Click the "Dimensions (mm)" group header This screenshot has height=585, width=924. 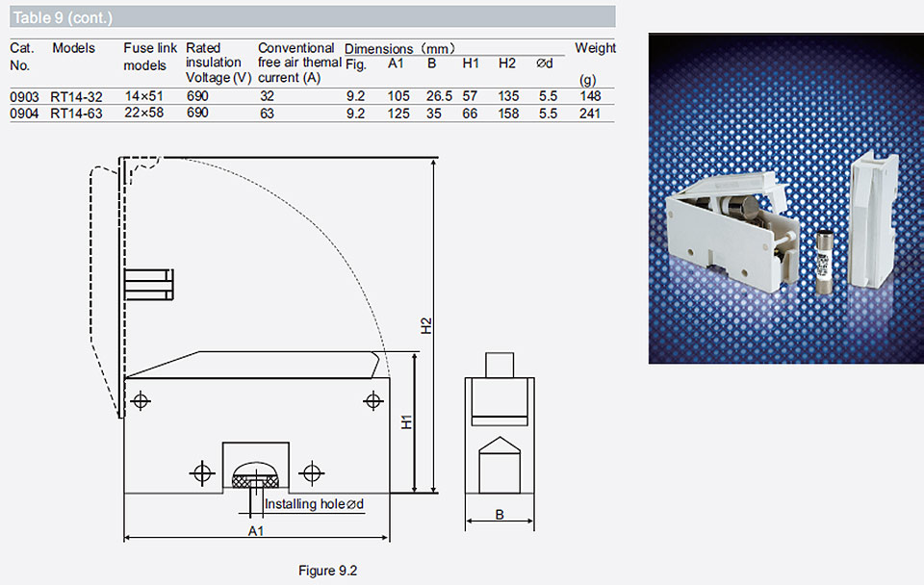click(x=399, y=48)
